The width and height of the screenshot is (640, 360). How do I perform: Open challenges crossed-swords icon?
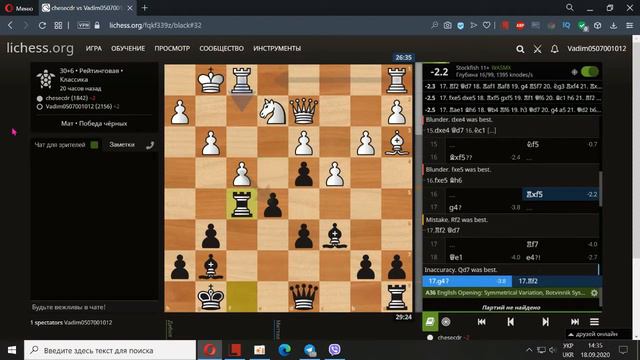538,49
